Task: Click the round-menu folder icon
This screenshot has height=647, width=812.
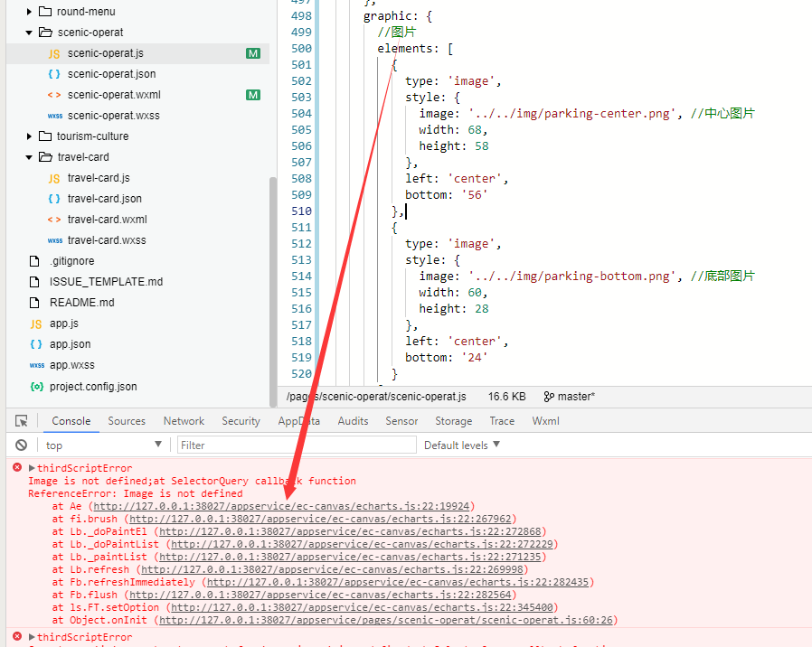Action: 45,12
